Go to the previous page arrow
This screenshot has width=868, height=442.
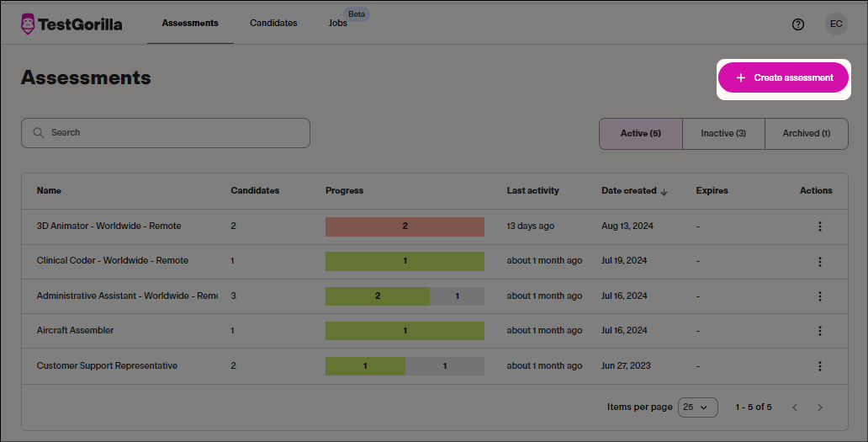tap(795, 407)
